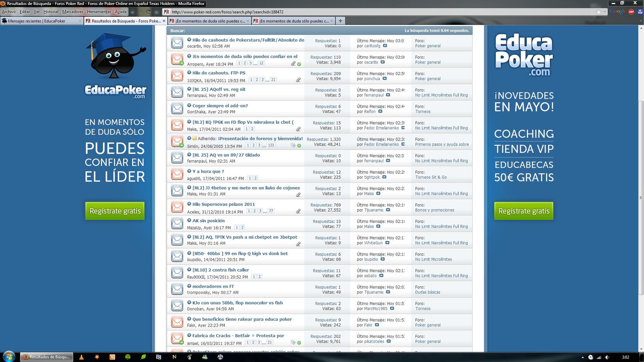Jump to last post by tightpok icon
The height and width of the screenshot is (362, 644).
[384, 177]
